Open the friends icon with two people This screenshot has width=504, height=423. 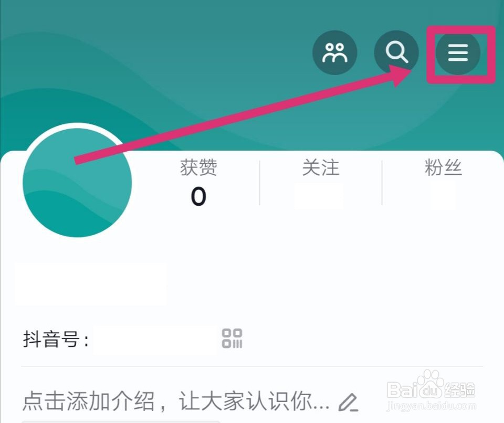pyautogui.click(x=334, y=52)
